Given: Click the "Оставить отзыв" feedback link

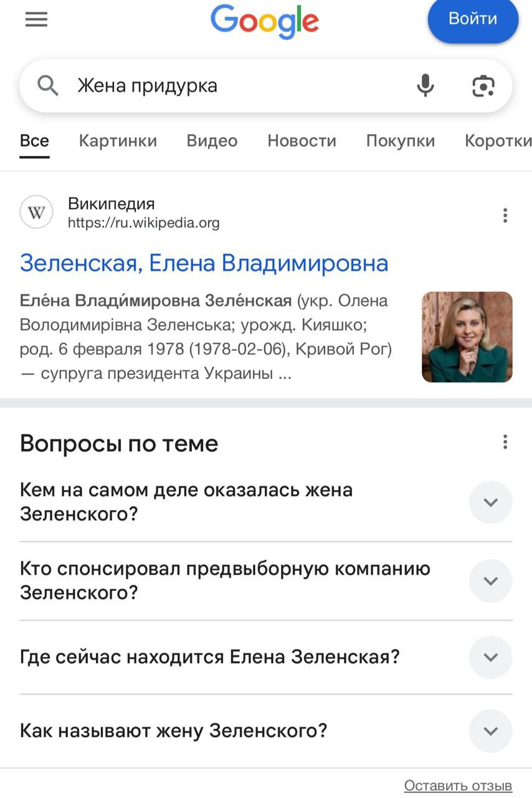Looking at the screenshot, I should coord(458,786).
